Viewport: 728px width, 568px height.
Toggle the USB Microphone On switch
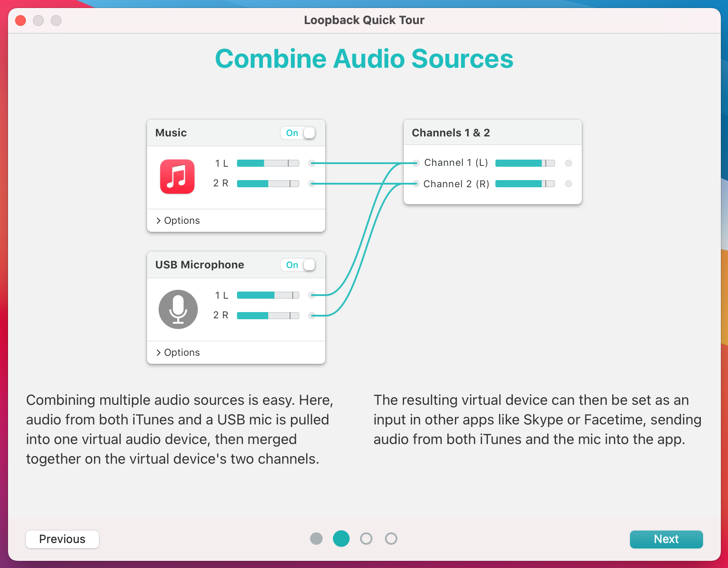(x=298, y=265)
